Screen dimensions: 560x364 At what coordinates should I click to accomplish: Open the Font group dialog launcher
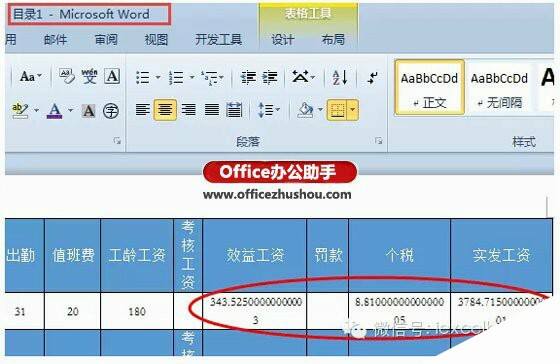pos(117,141)
